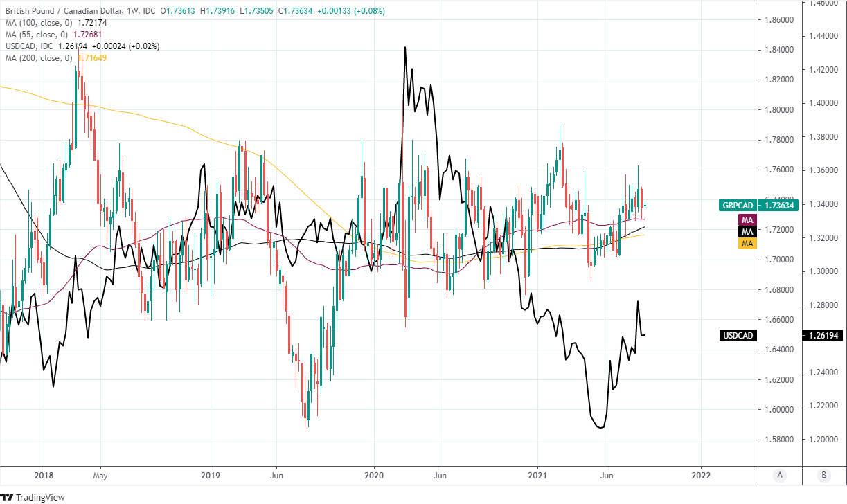
Task: Select the A scale button
Action: point(780,475)
